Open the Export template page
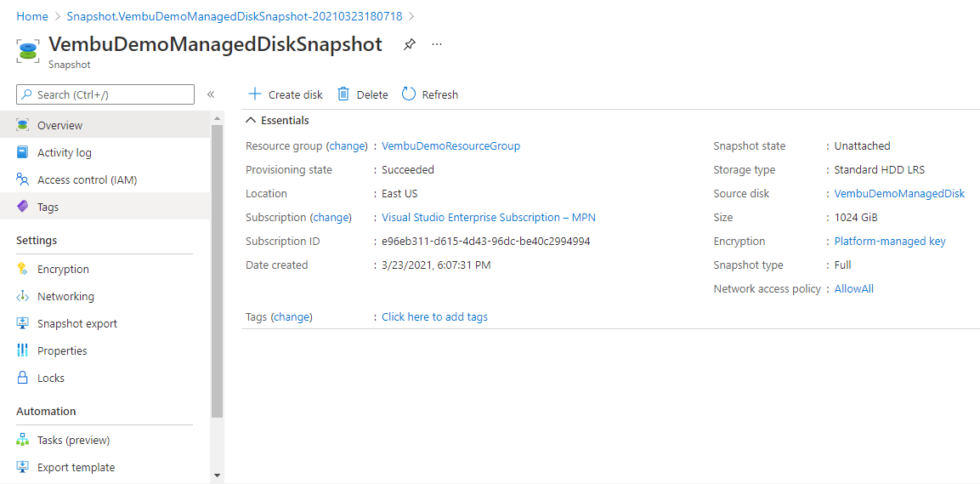This screenshot has height=484, width=980. (x=105, y=467)
